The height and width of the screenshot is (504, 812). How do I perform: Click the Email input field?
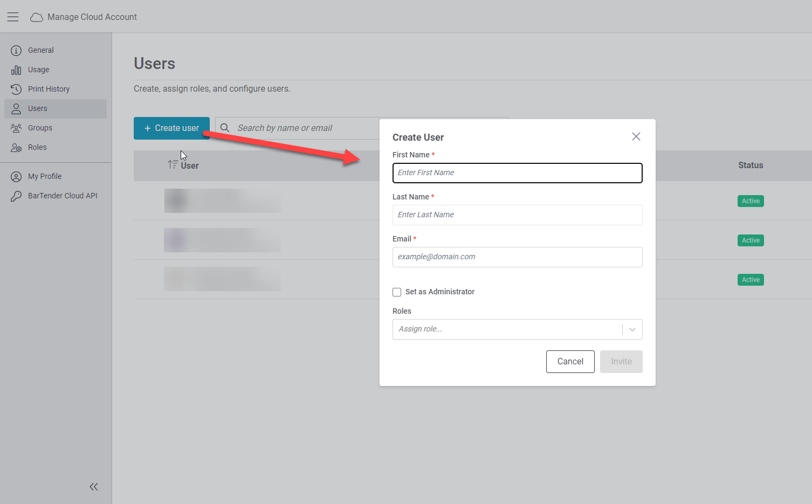click(518, 257)
